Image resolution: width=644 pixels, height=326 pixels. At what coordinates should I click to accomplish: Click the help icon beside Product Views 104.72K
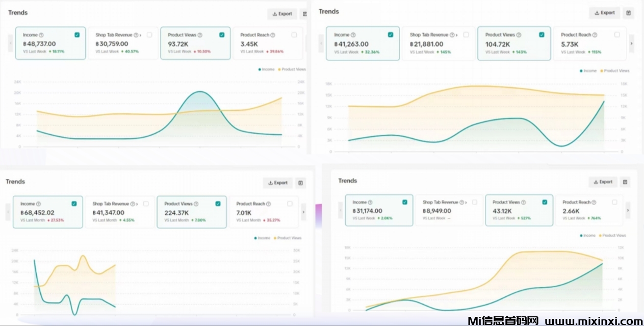(x=519, y=35)
